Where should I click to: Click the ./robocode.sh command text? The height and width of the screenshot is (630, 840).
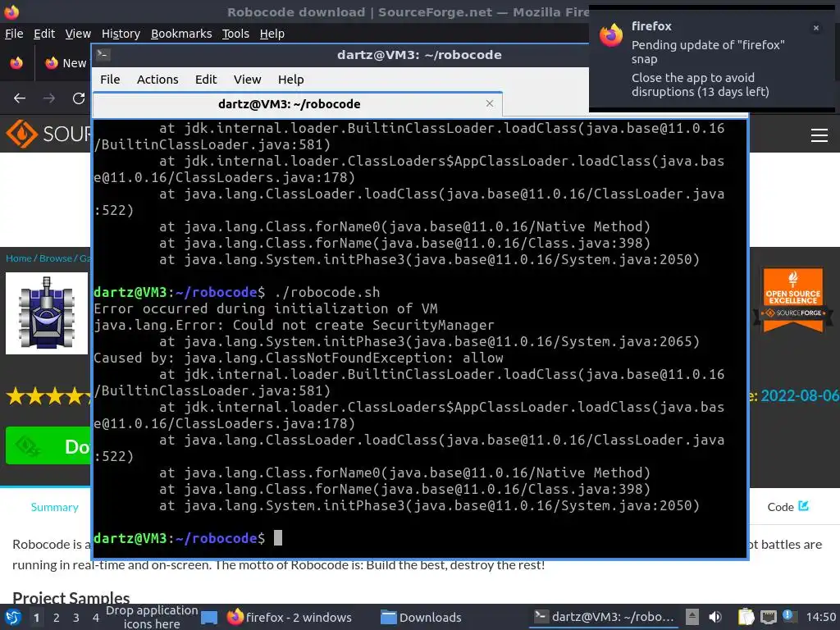(x=326, y=292)
